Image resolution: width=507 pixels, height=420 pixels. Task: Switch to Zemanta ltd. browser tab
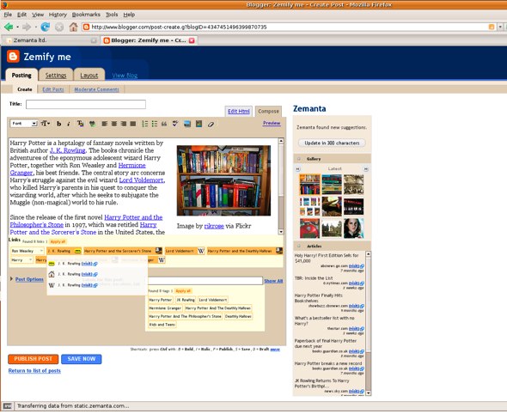51,40
